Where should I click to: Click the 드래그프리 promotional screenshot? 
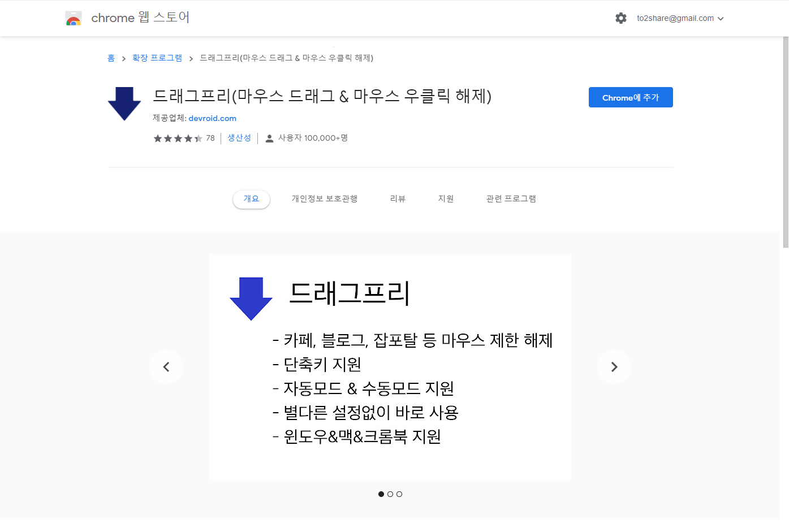point(390,367)
